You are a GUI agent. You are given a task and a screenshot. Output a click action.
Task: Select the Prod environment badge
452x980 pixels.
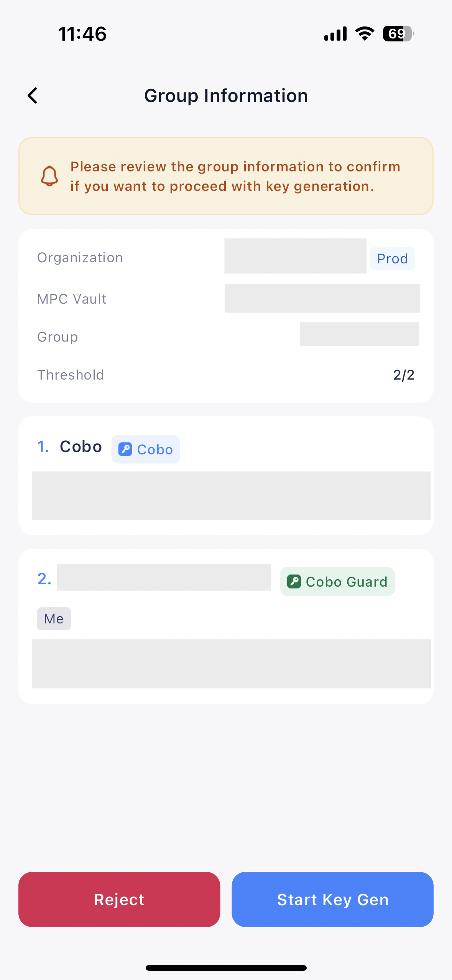coord(392,258)
